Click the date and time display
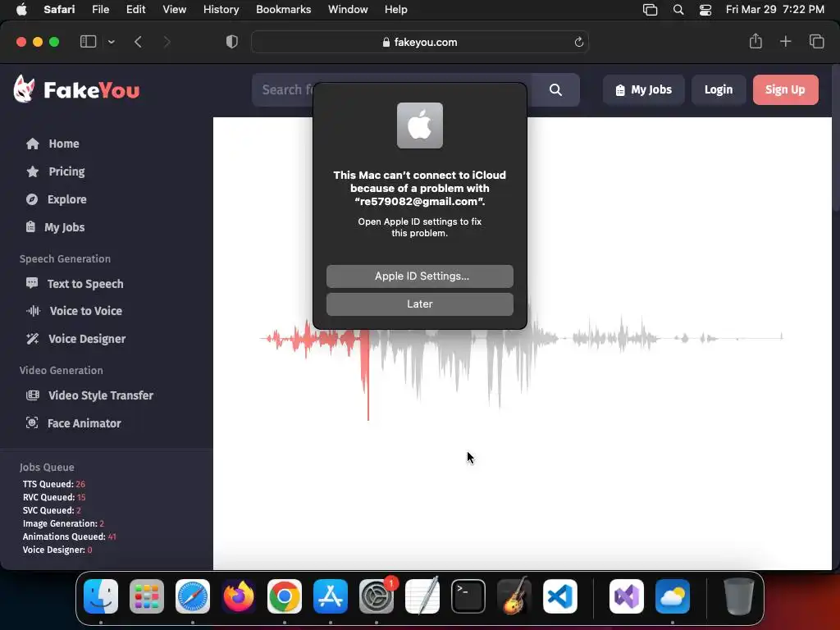The image size is (840, 630). tap(774, 9)
